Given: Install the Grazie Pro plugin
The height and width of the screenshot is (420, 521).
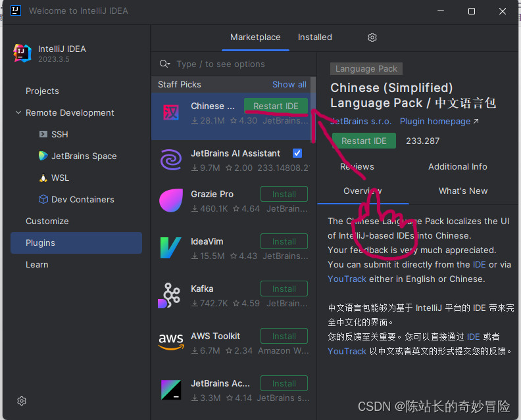Looking at the screenshot, I should tap(284, 195).
